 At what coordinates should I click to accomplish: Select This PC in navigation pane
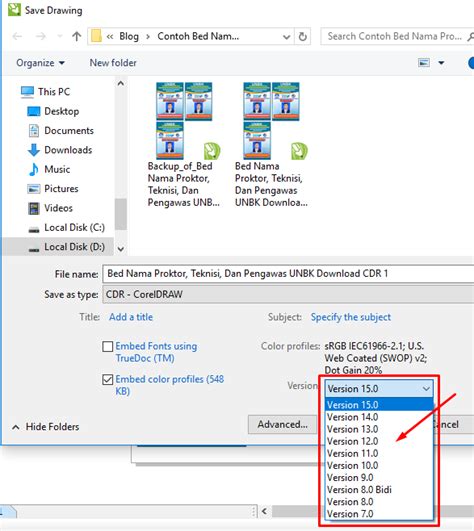(54, 92)
